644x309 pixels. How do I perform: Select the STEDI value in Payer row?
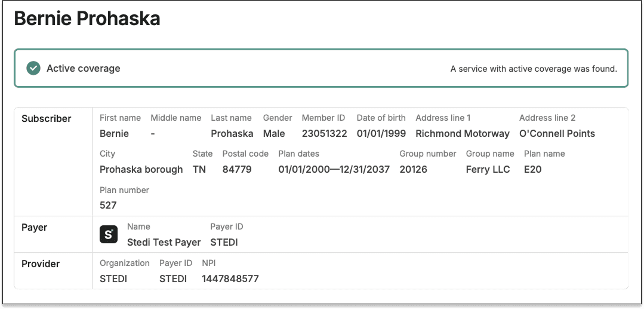pos(224,242)
